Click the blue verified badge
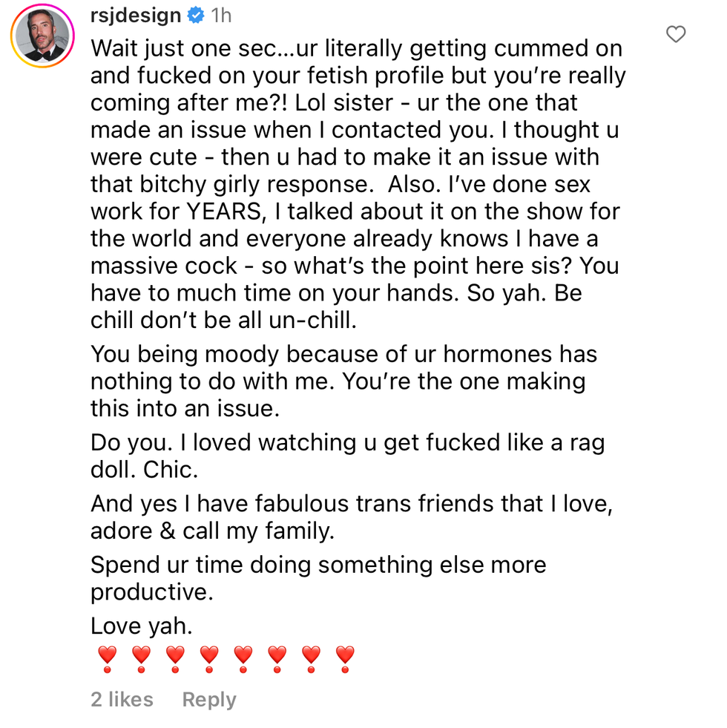The height and width of the screenshot is (728, 727). pos(196,15)
